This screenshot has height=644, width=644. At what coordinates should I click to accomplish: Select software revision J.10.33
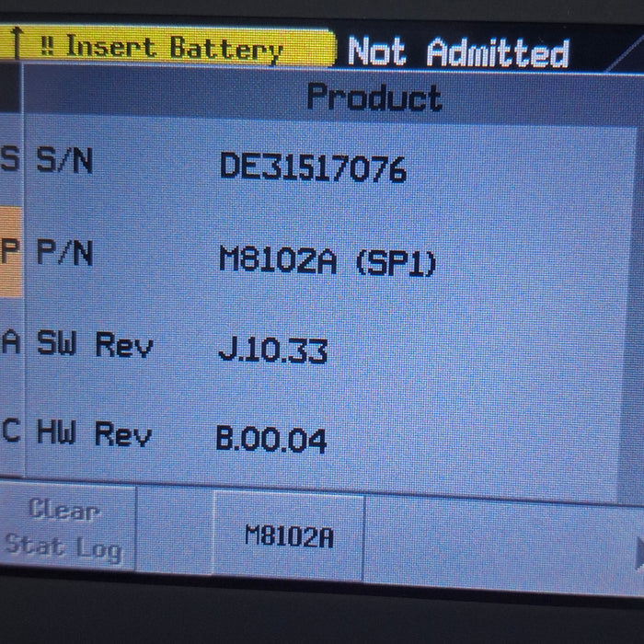click(272, 351)
